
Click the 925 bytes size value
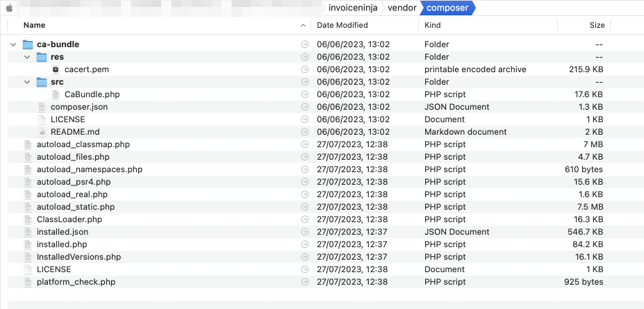point(584,282)
